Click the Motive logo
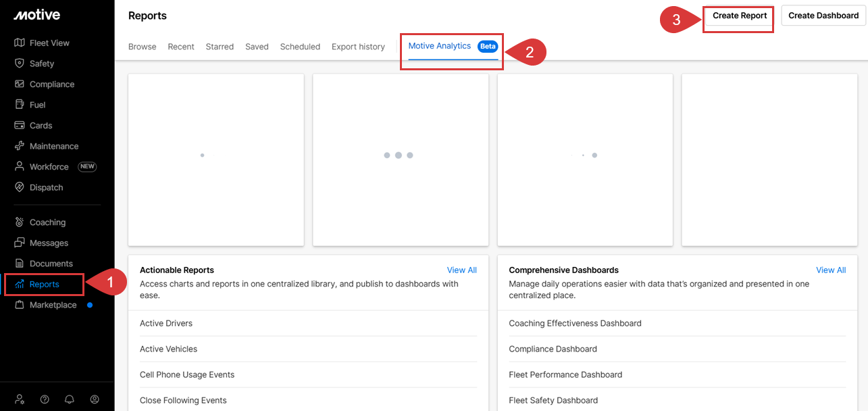Screen dimensions: 868x411 click(x=37, y=15)
